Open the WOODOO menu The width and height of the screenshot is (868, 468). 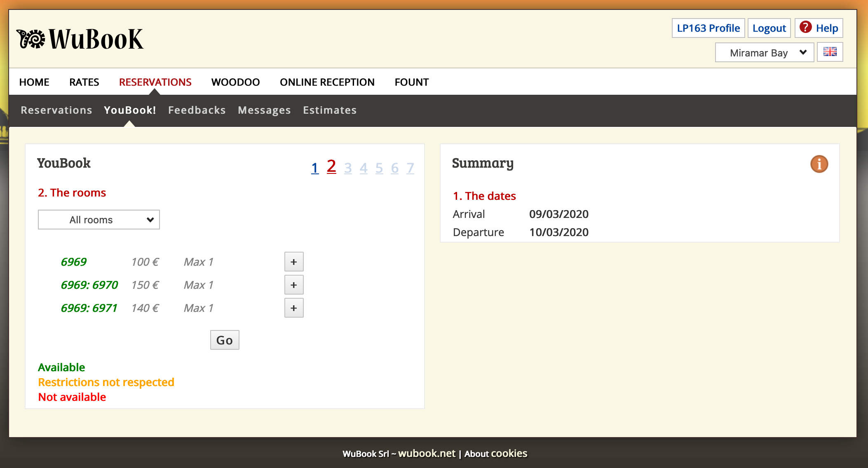[x=236, y=82]
